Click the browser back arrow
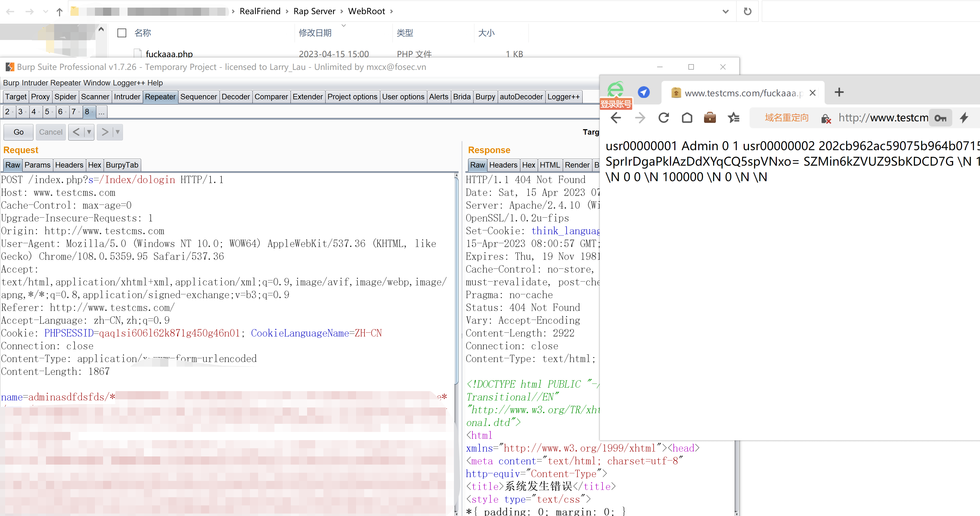This screenshot has width=980, height=516. 616,118
